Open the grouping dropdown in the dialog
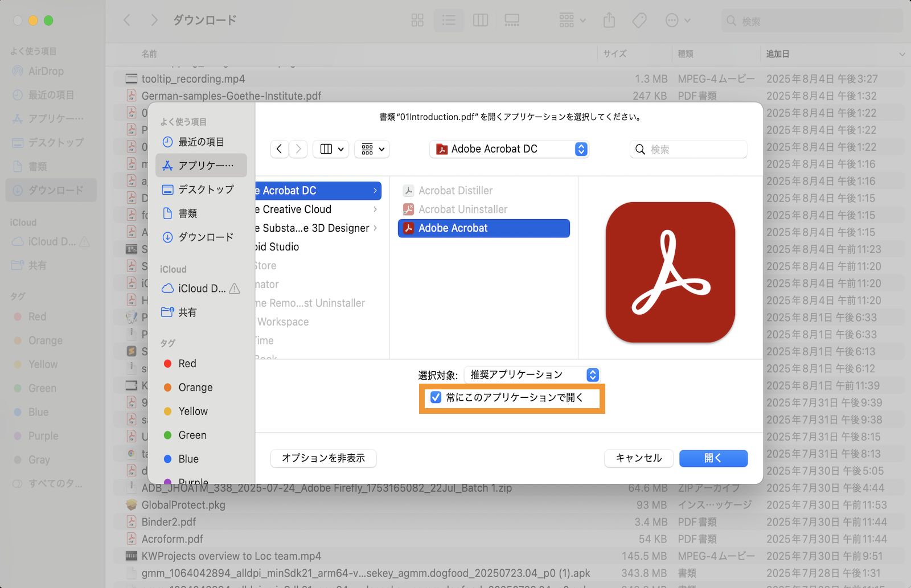The width and height of the screenshot is (911, 588). tap(372, 149)
